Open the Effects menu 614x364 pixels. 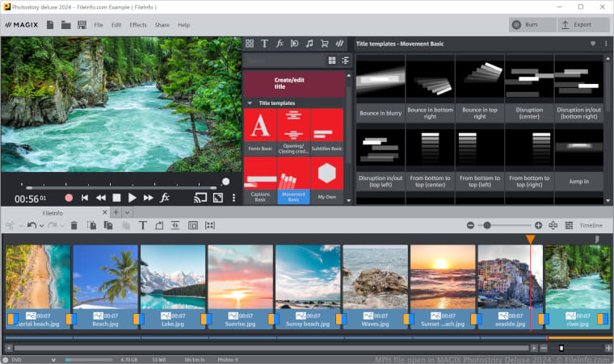tap(138, 25)
